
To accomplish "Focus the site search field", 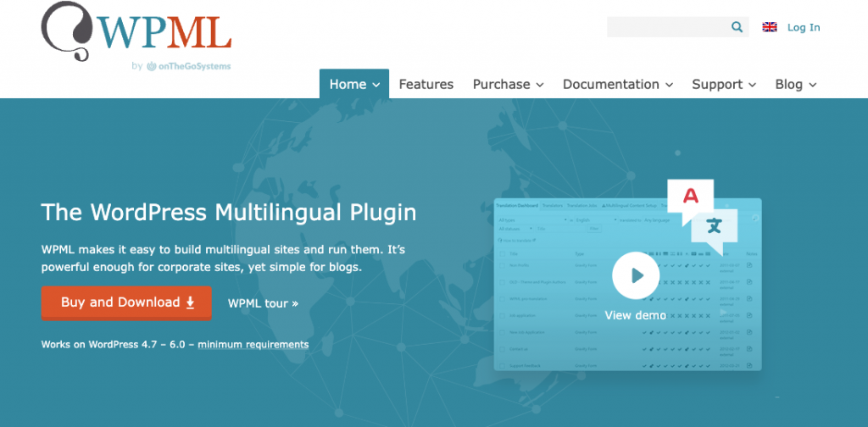I will [x=677, y=27].
